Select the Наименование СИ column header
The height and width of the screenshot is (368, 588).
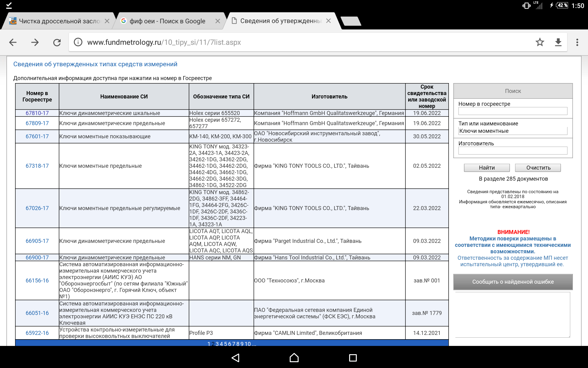pyautogui.click(x=124, y=97)
